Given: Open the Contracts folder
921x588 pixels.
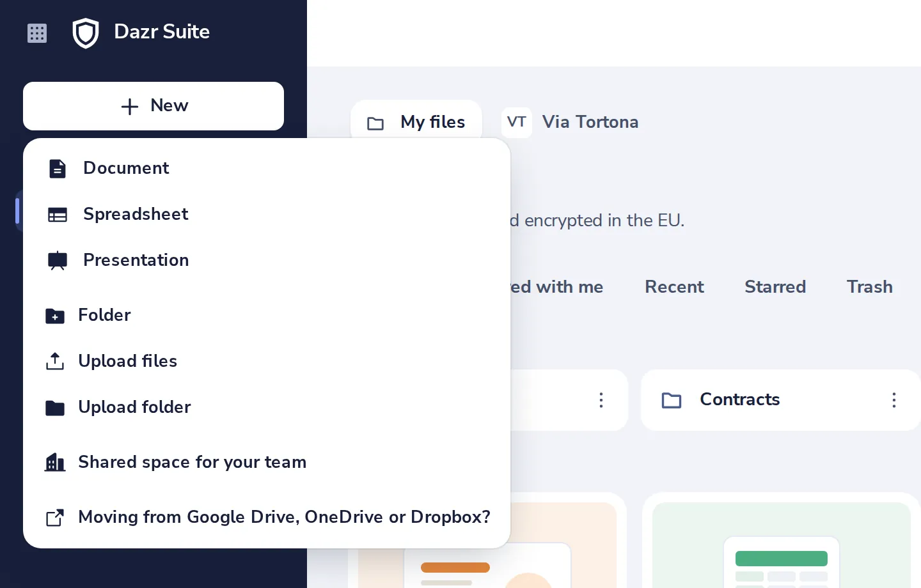Looking at the screenshot, I should pos(781,400).
